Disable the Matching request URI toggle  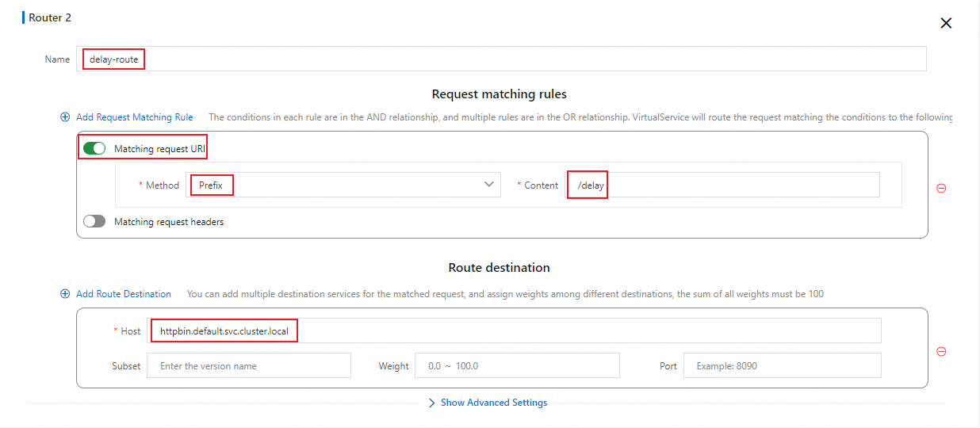[x=94, y=148]
